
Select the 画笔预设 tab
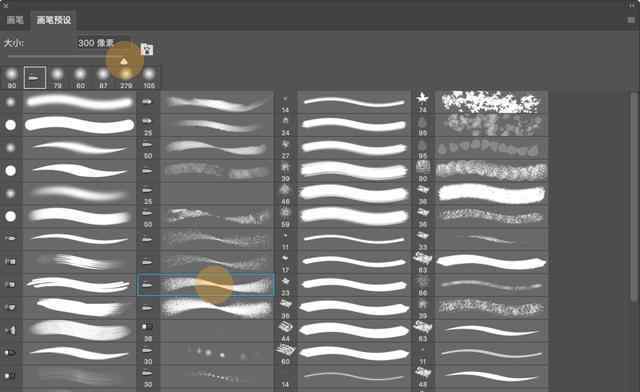(x=53, y=20)
